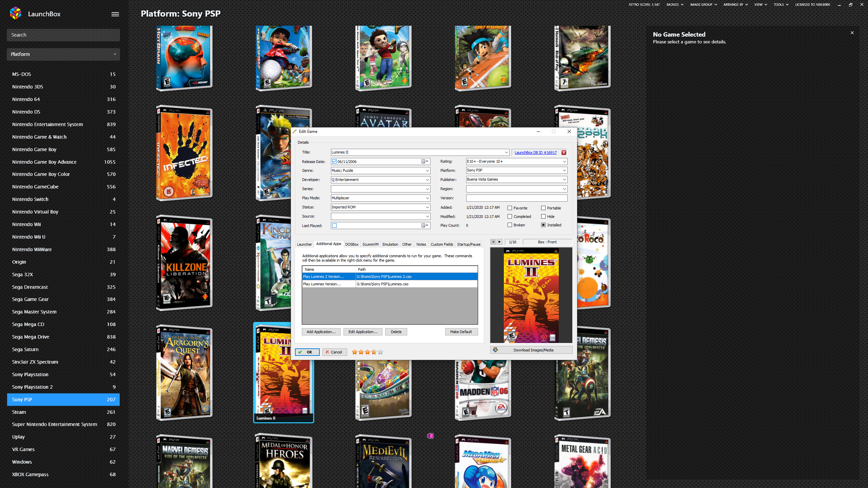This screenshot has width=868, height=488.
Task: Confirm edits with the OK button
Action: click(307, 352)
